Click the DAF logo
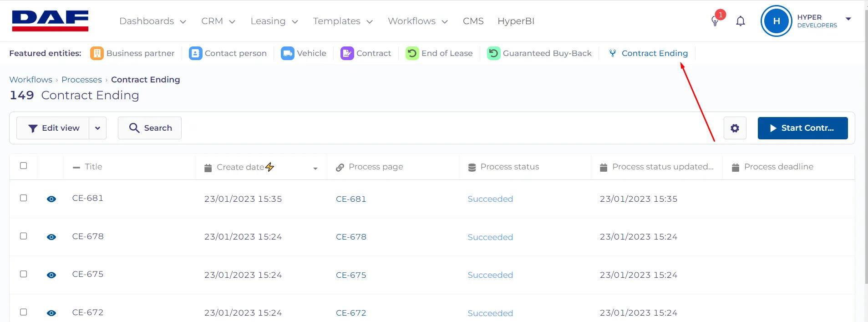The width and height of the screenshot is (868, 322). pos(50,21)
